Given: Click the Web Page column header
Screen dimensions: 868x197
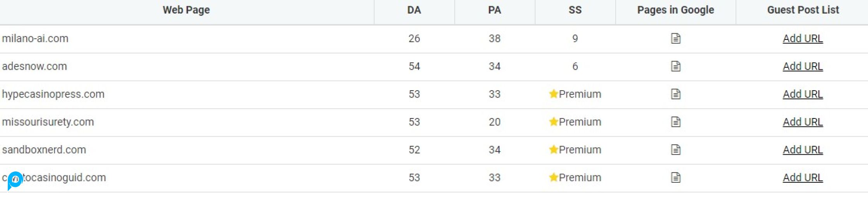Looking at the screenshot, I should pos(186,10).
